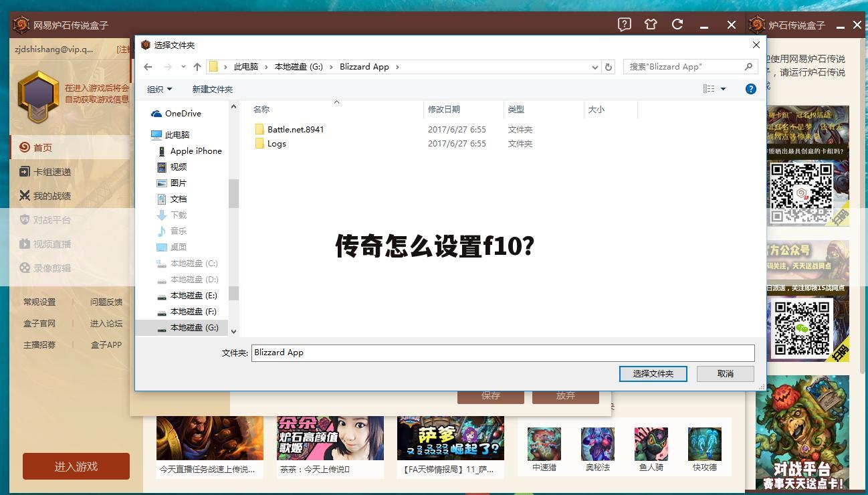Open 进入论坛 link
This screenshot has height=495, width=868.
point(106,324)
